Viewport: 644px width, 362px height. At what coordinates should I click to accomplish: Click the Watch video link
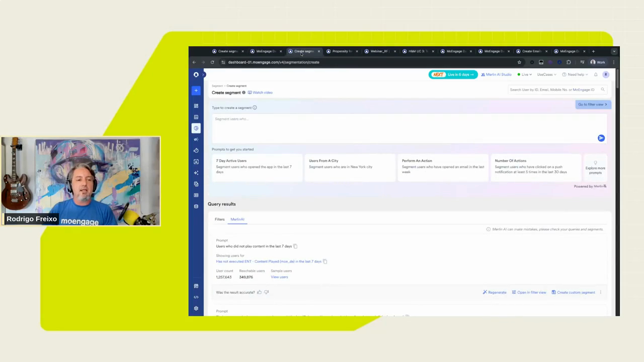coord(260,93)
